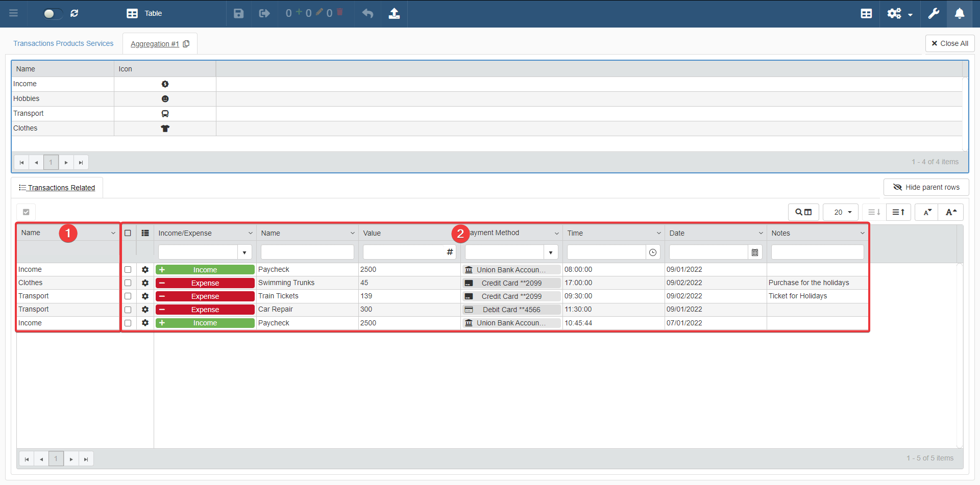Click the wrench tools icon

934,14
